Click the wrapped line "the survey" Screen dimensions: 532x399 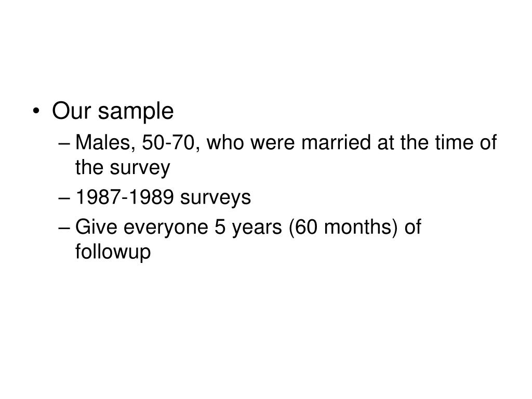coord(123,168)
